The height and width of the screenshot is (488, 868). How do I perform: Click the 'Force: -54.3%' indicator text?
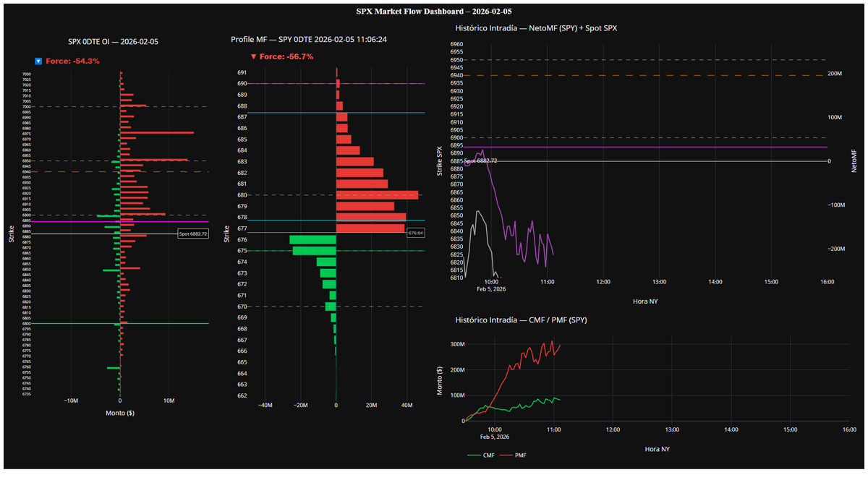pyautogui.click(x=73, y=61)
